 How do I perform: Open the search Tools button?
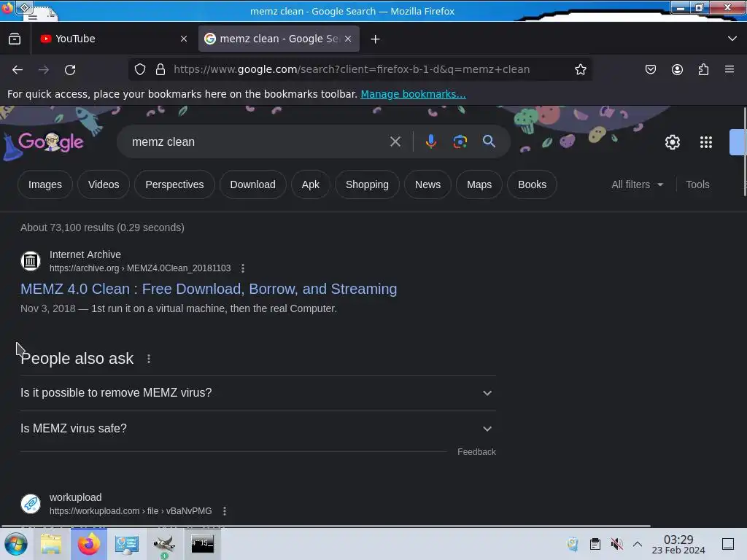pyautogui.click(x=697, y=184)
